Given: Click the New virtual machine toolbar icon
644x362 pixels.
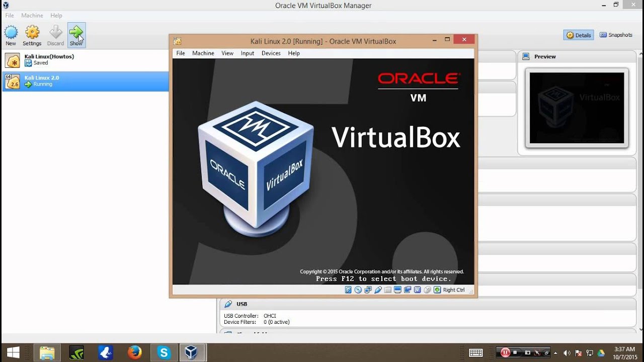Looking at the screenshot, I should coord(11,35).
